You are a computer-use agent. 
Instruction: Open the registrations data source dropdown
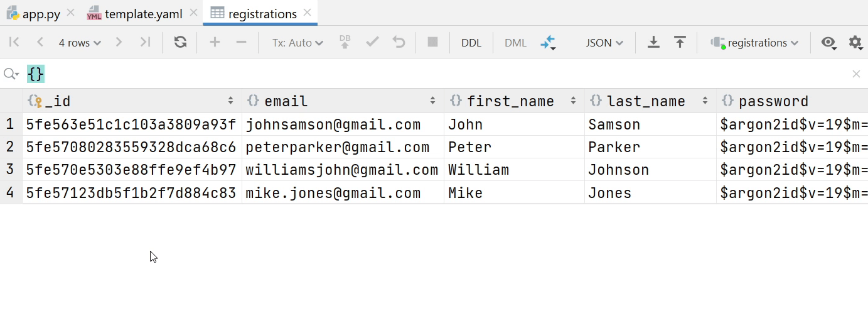[755, 43]
